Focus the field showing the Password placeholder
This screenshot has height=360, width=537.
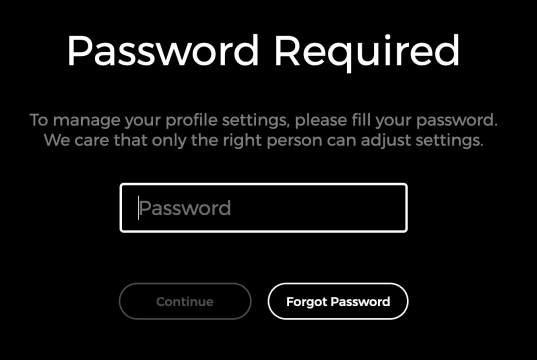(263, 208)
